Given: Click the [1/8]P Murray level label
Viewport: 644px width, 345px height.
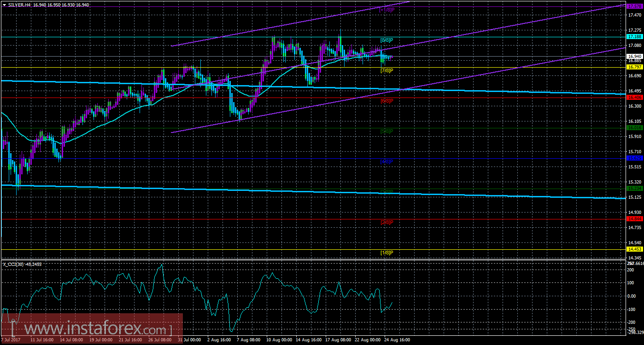Looking at the screenshot, I should 386,253.
